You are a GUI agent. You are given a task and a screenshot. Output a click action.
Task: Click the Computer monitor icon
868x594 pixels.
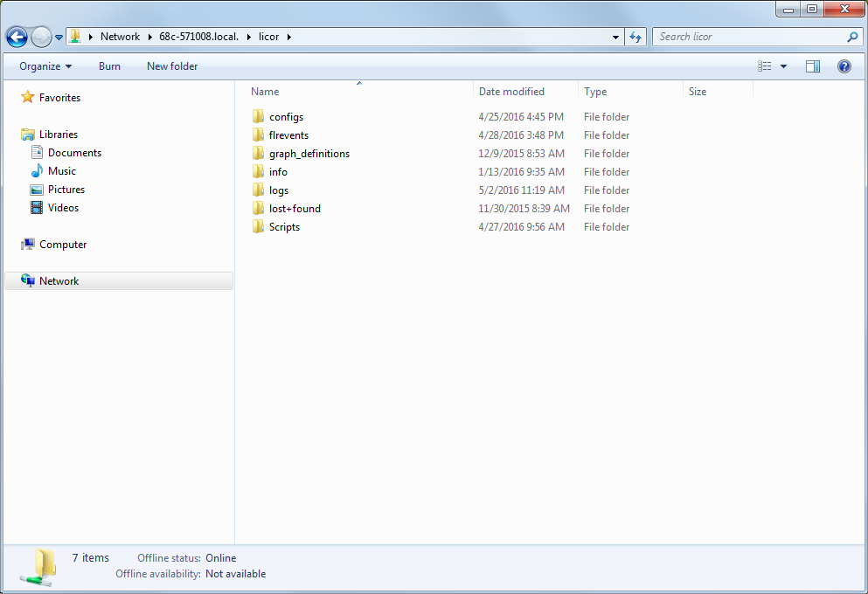pos(28,244)
